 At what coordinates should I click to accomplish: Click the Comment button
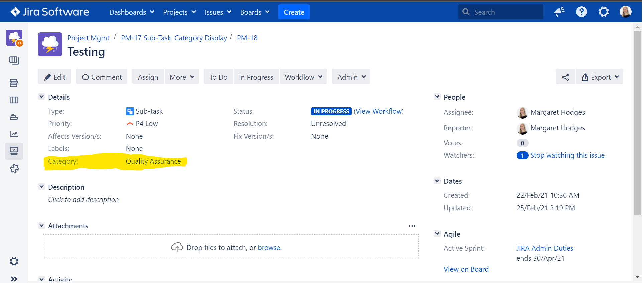(102, 77)
